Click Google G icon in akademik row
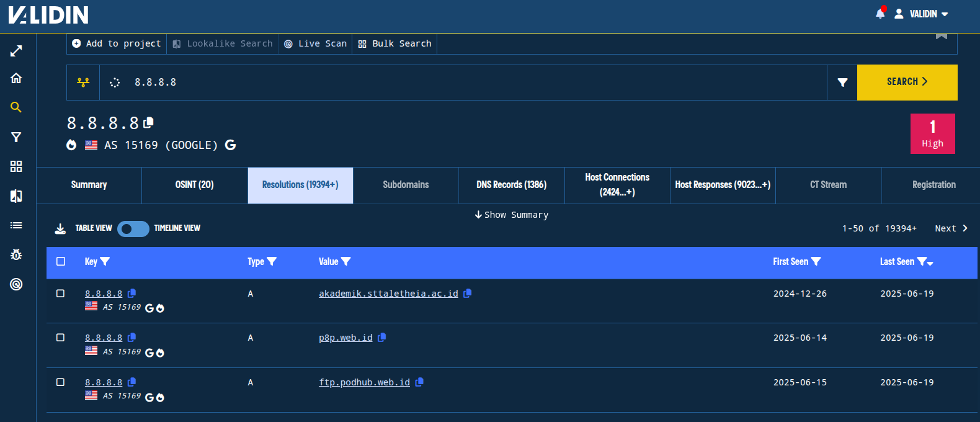Viewport: 980px width, 422px height. (x=149, y=308)
